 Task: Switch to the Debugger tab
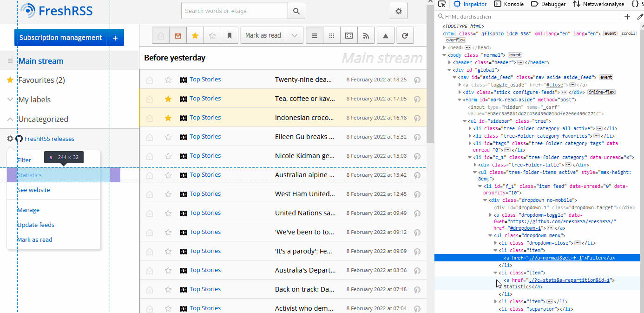[548, 4]
